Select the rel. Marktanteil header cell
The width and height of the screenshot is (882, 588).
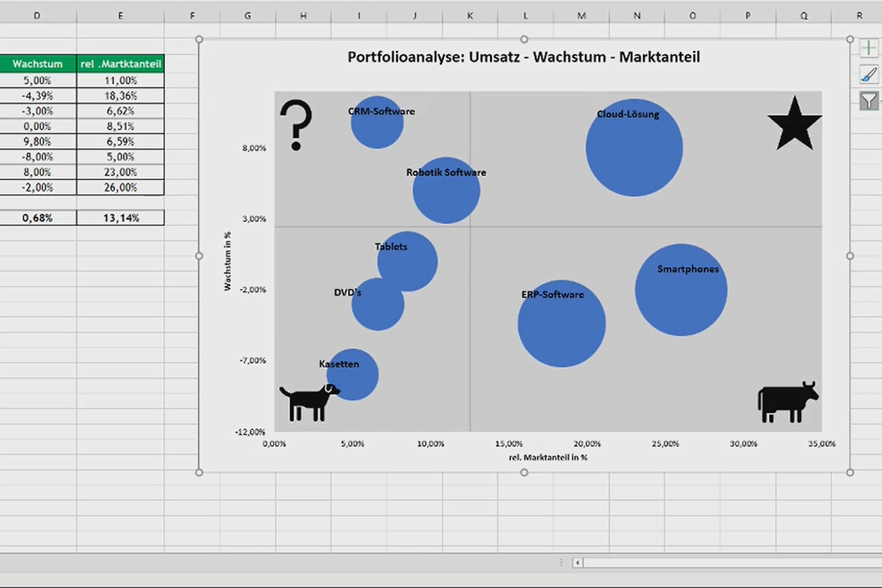121,64
